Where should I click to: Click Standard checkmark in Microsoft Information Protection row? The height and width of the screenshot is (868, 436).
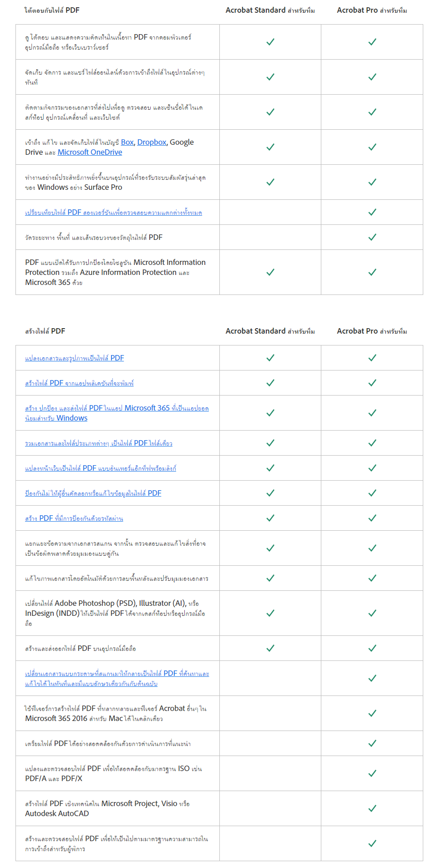tap(270, 272)
